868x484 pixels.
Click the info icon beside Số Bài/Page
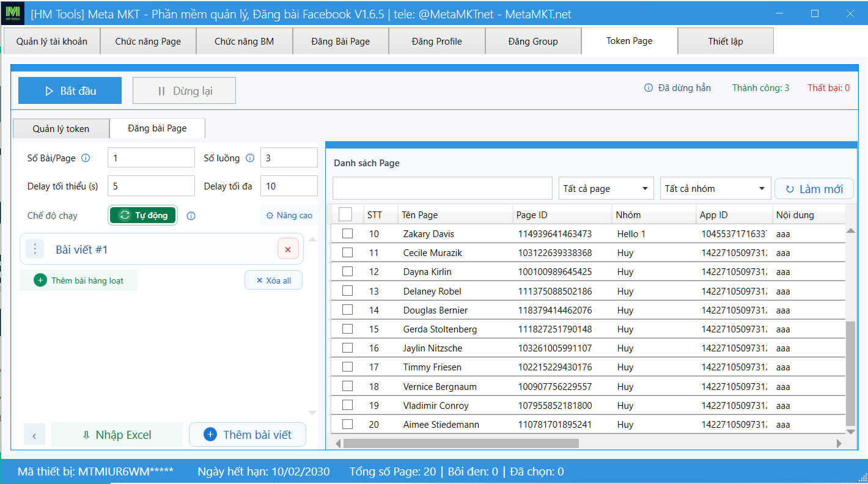86,158
